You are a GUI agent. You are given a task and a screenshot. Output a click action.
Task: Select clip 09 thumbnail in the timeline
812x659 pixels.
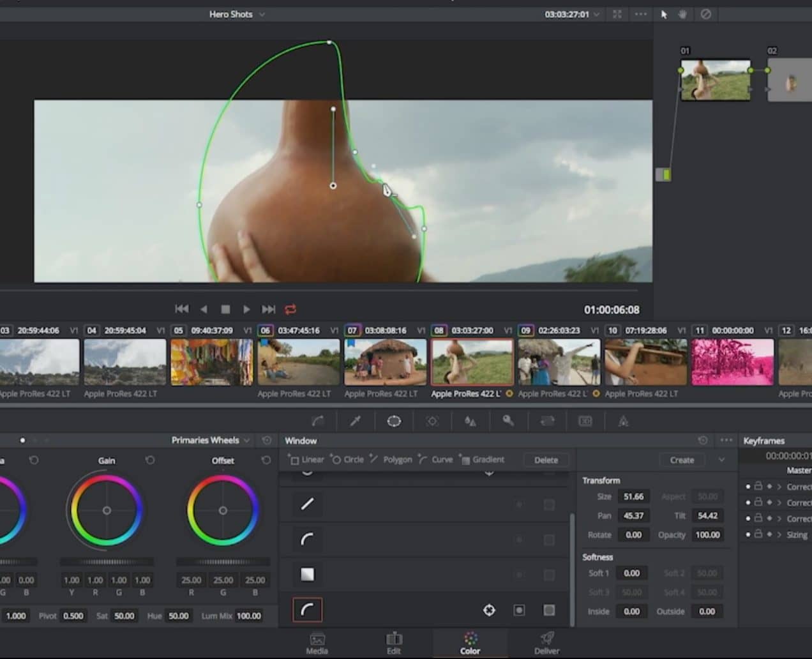(x=558, y=362)
